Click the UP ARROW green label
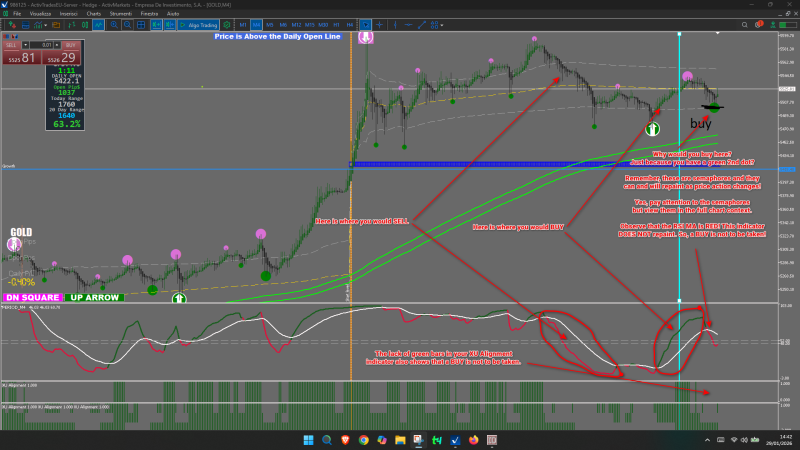 94,297
